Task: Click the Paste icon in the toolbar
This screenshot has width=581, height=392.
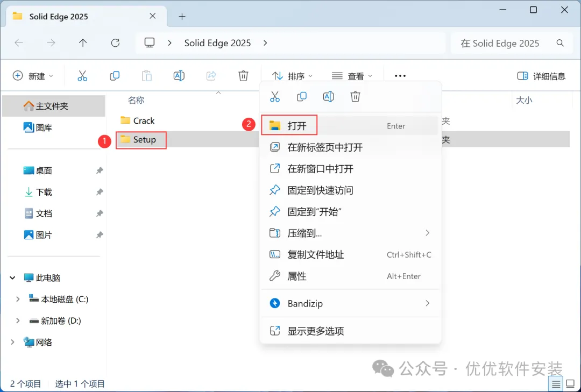Action: pos(147,76)
